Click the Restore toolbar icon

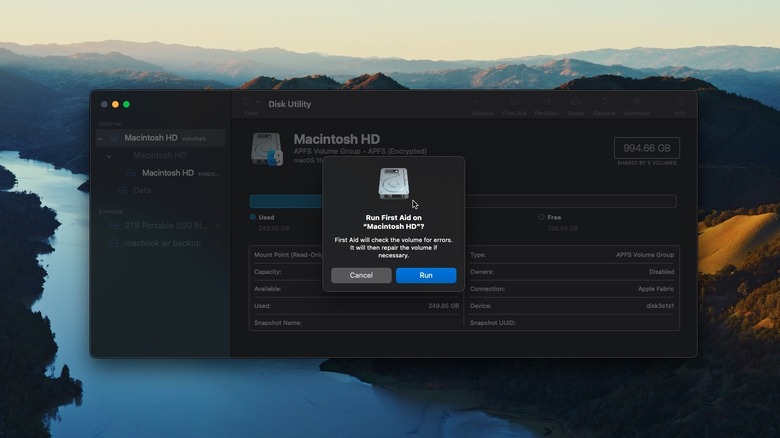(x=604, y=105)
